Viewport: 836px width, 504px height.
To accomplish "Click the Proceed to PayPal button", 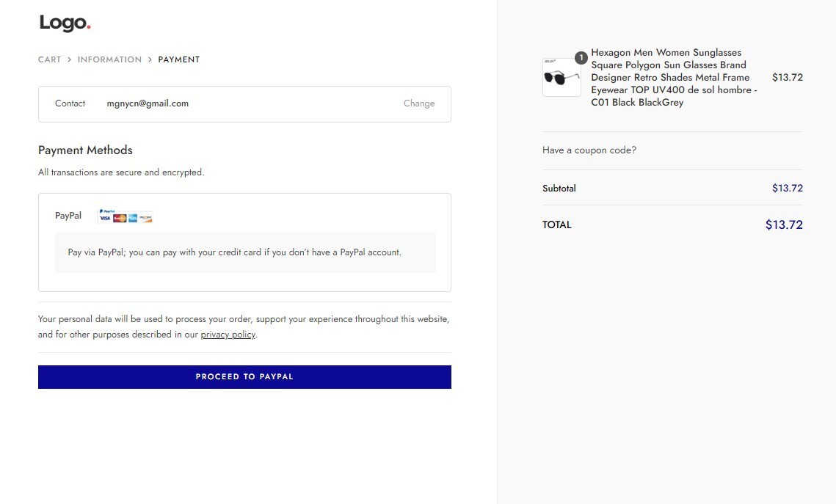I will coord(244,376).
